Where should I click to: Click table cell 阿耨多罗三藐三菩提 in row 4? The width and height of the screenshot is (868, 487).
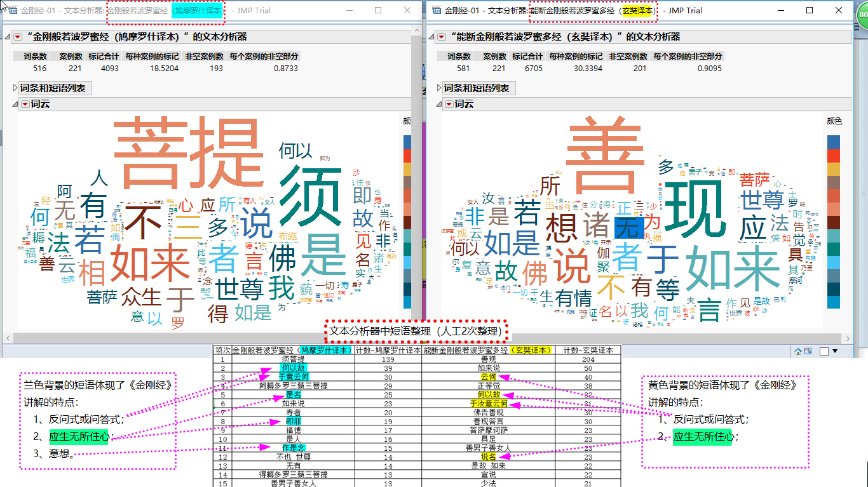(293, 385)
